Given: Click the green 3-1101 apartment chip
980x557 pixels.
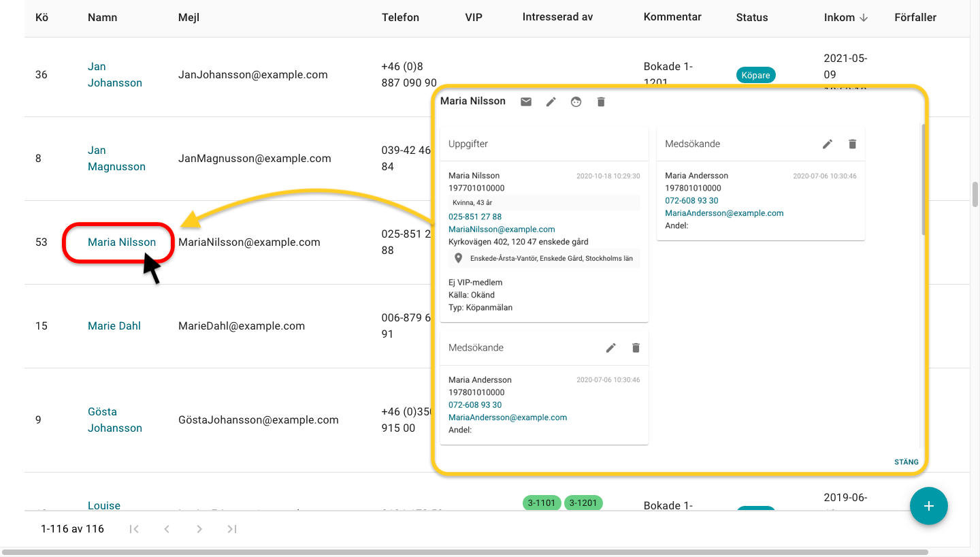Looking at the screenshot, I should [x=541, y=503].
